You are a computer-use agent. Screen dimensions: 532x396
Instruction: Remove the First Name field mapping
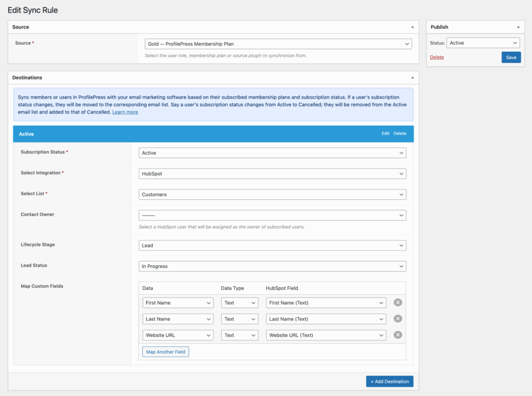(x=397, y=303)
